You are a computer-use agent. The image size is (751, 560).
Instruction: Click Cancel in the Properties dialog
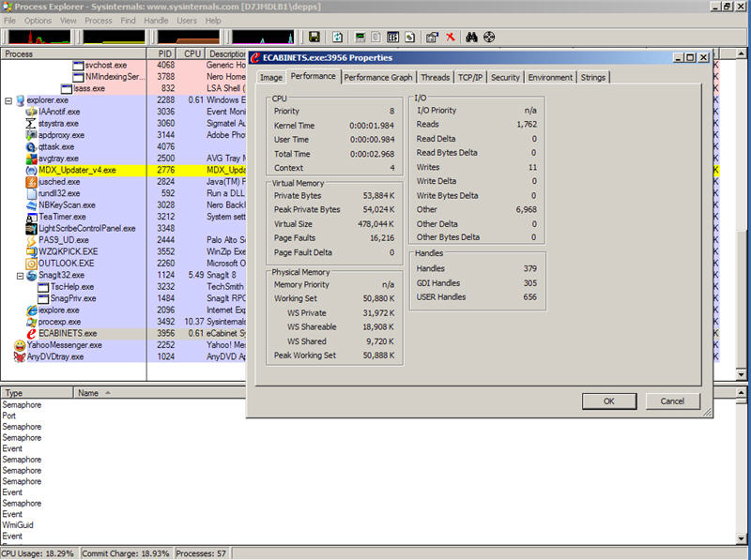[672, 401]
